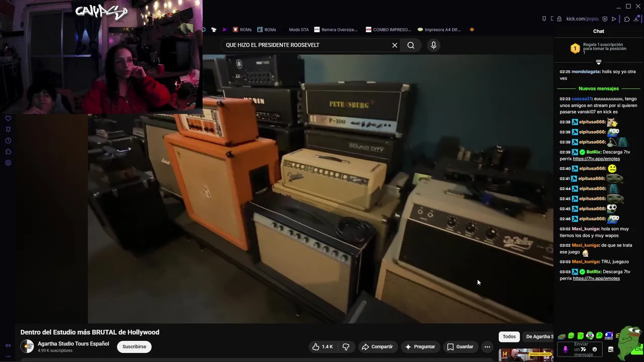Screen dimensions: 644x362
Task: Open the browser extensions cube icon in toolbar
Action: (x=627, y=19)
